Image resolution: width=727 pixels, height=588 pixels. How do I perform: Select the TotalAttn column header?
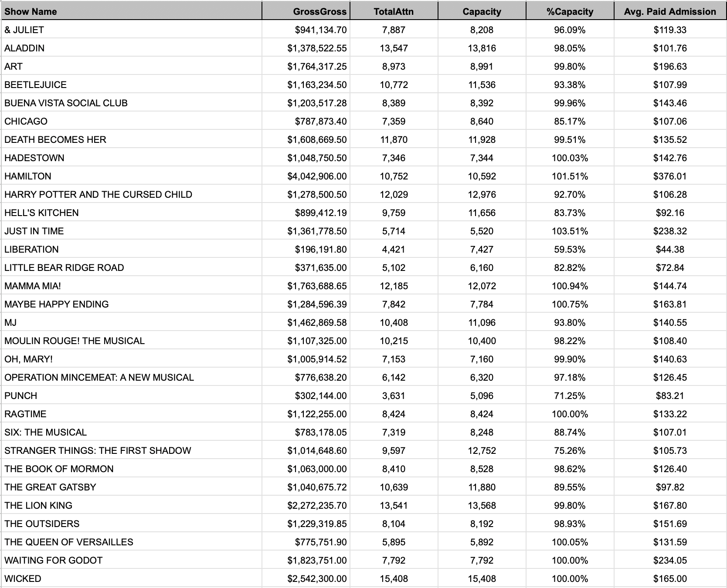394,12
